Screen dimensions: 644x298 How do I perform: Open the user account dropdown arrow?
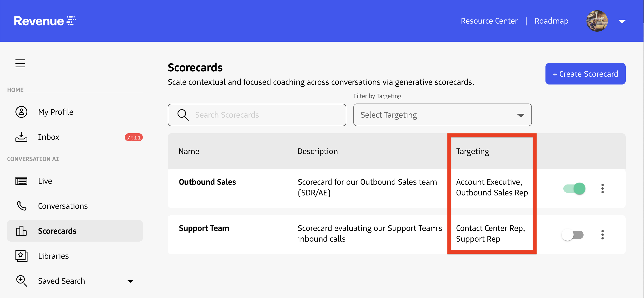tap(622, 21)
